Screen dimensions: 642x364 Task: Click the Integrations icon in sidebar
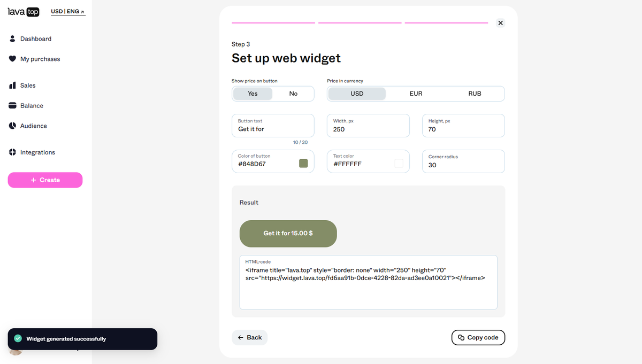click(13, 152)
